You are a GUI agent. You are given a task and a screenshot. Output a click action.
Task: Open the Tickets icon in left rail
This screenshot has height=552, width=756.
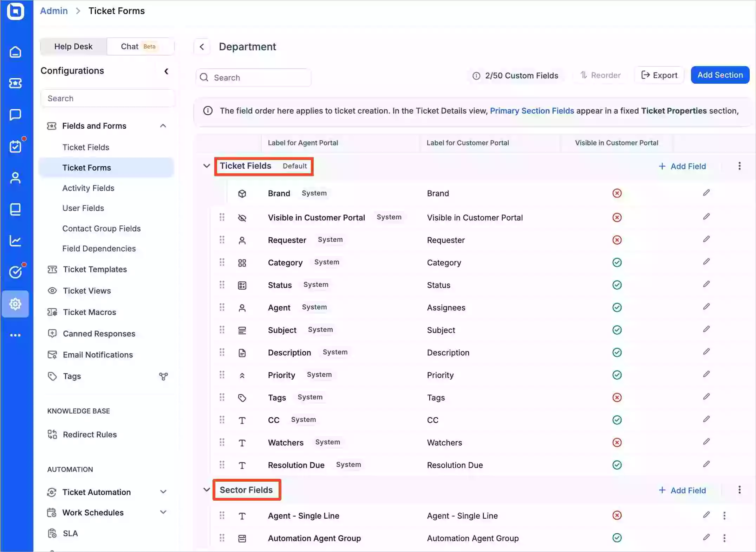15,83
